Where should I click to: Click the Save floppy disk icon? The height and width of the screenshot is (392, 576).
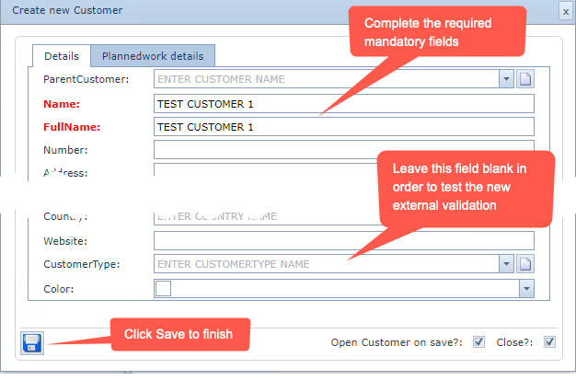click(31, 343)
